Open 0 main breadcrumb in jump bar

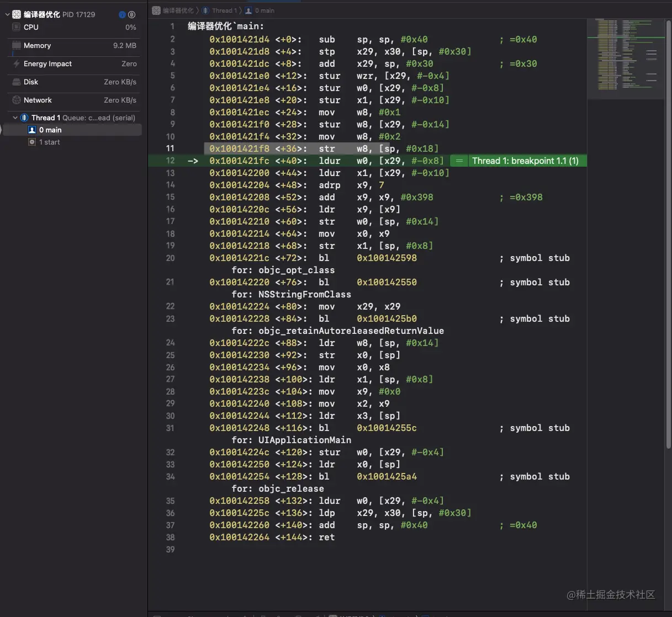(x=264, y=10)
